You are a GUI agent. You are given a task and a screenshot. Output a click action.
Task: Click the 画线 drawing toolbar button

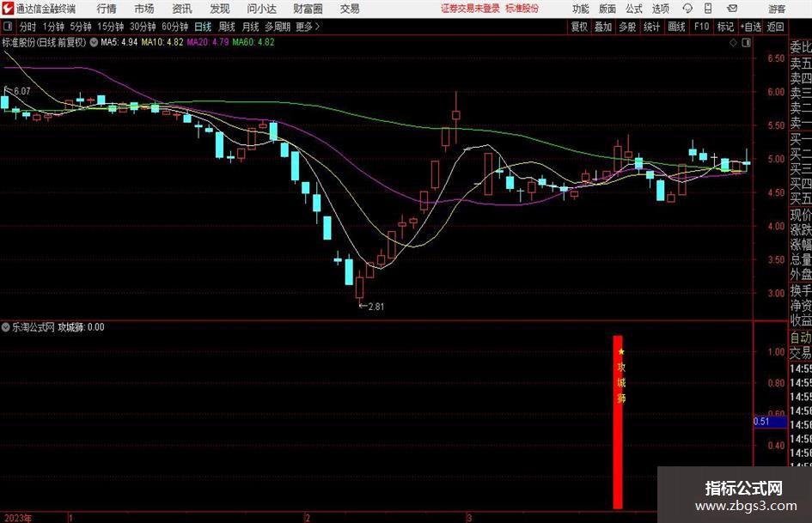pyautogui.click(x=676, y=27)
